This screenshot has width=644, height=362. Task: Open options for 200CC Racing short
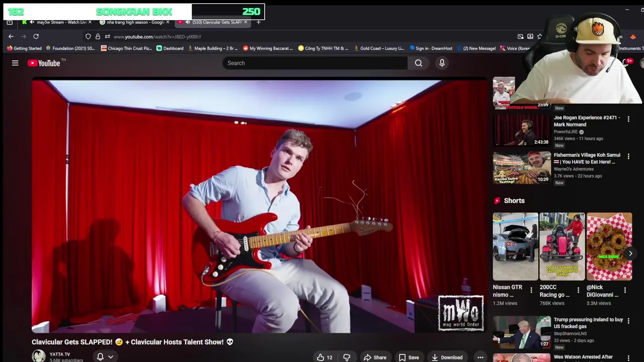578,290
